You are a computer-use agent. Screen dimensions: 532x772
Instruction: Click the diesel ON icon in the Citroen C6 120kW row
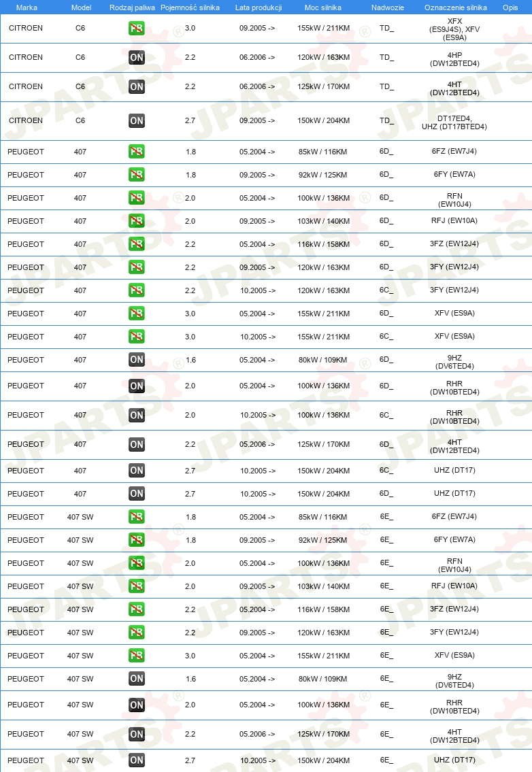click(137, 58)
